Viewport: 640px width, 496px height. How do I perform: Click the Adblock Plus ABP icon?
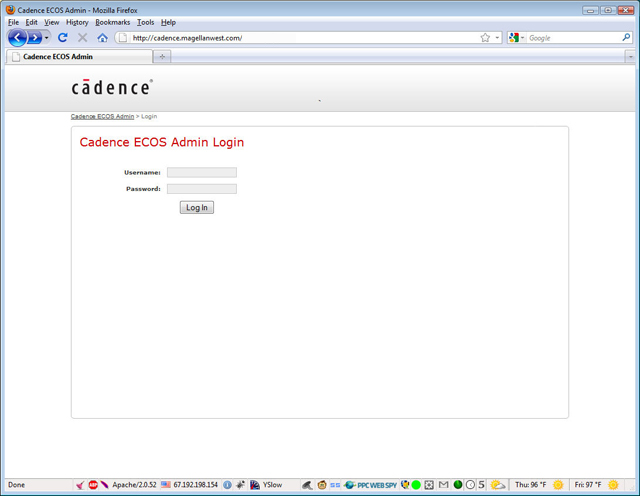click(x=93, y=485)
